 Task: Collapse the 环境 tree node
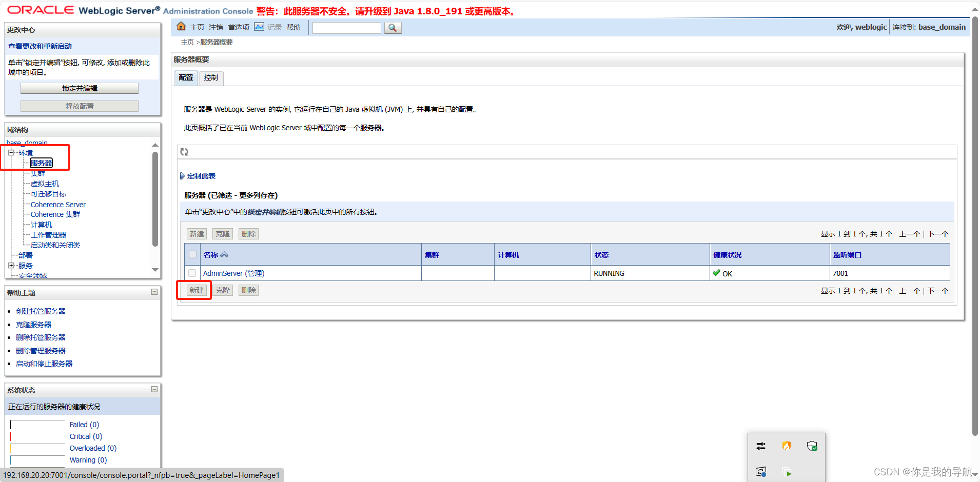11,152
